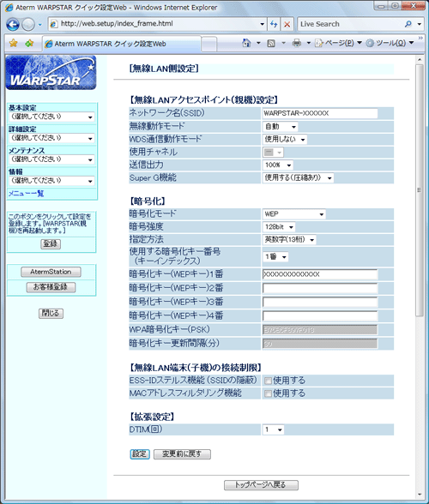This screenshot has height=504, width=429.
Task: Open the ページ(P) menu
Action: tap(338, 43)
